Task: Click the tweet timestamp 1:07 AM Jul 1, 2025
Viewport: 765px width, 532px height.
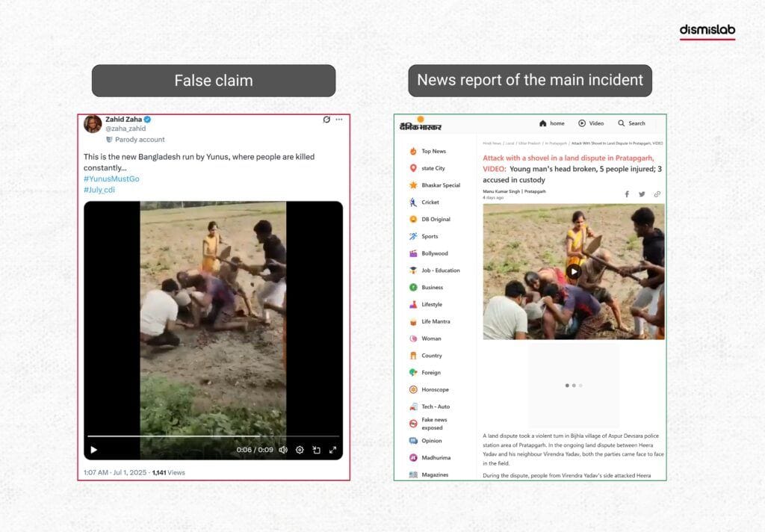Action: click(x=114, y=472)
